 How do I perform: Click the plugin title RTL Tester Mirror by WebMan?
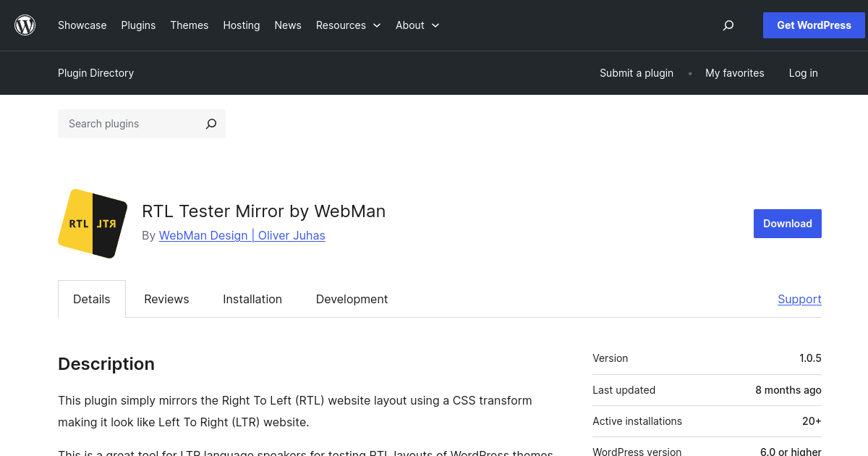tap(264, 211)
